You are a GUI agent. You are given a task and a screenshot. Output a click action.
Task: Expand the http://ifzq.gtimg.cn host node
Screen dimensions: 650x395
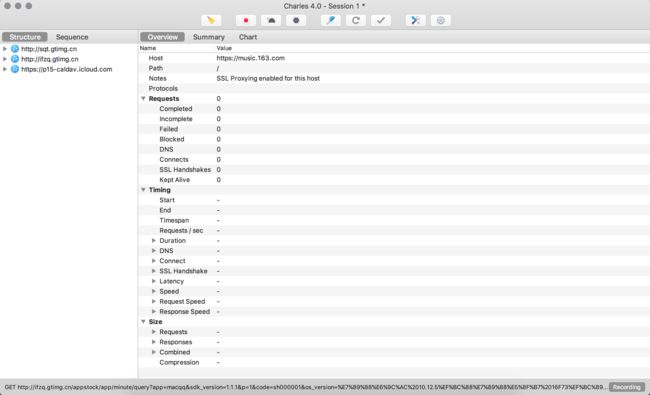pos(5,59)
